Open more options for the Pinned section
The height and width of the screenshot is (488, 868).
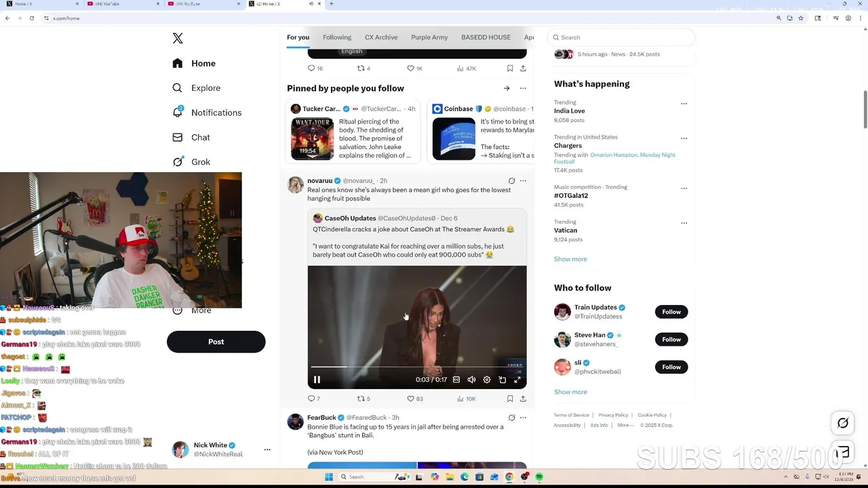523,88
